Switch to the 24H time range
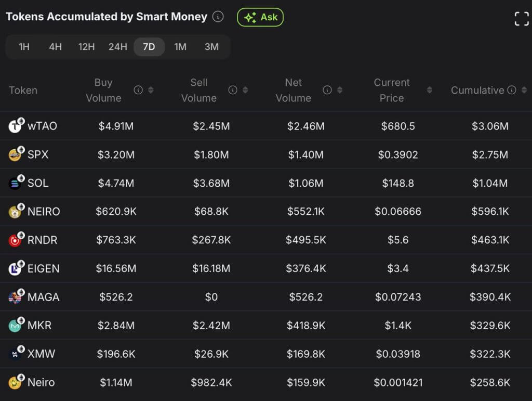 [x=118, y=46]
